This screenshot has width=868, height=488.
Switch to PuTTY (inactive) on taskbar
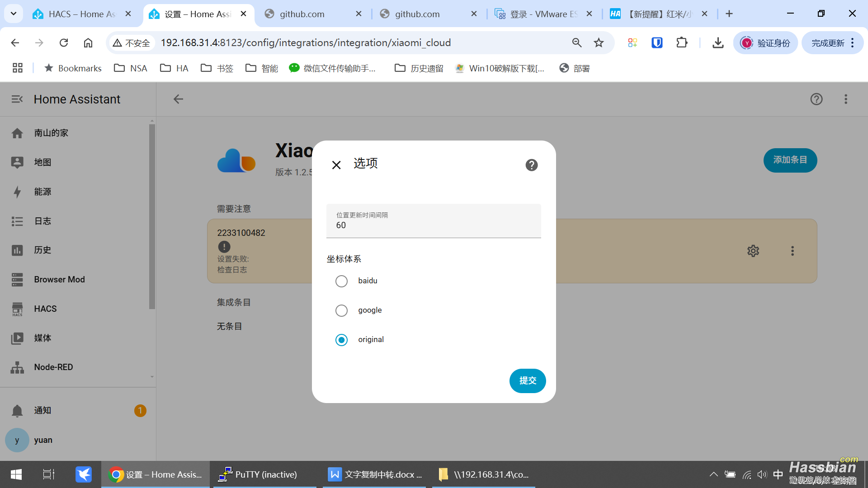(x=264, y=474)
